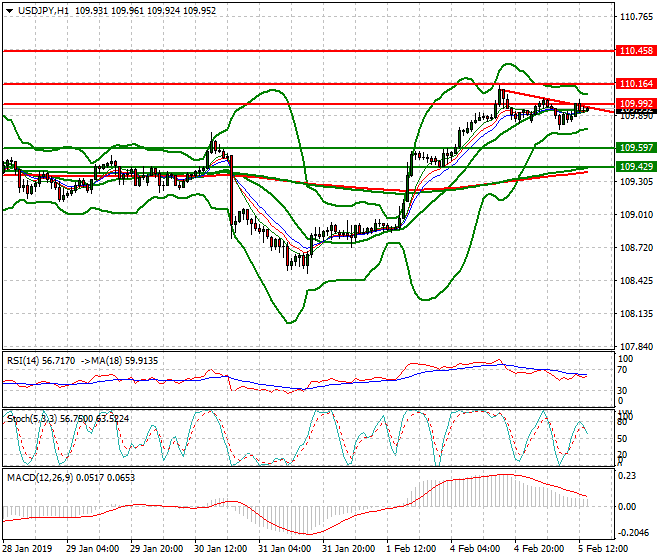
Task: Click 108.135 on the price axis
Action: (x=636, y=314)
